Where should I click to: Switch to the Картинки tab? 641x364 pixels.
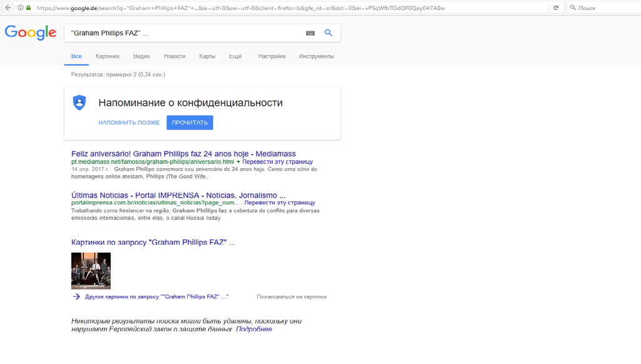point(108,56)
